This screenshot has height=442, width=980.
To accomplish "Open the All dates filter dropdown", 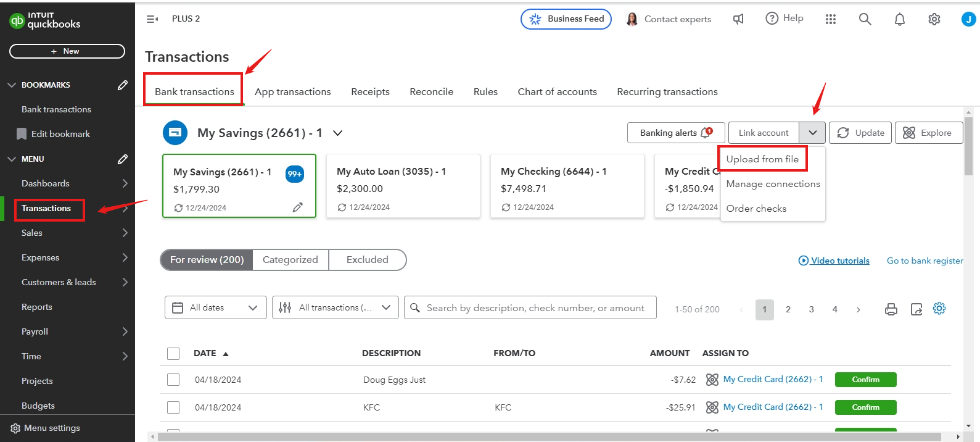I will click(215, 307).
